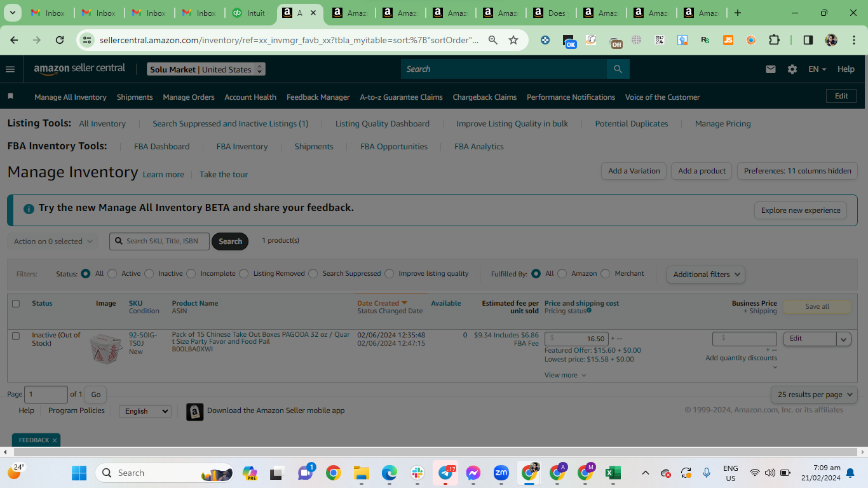Select the Active status radio button
Viewport: 868px width, 488px height.
click(112, 274)
